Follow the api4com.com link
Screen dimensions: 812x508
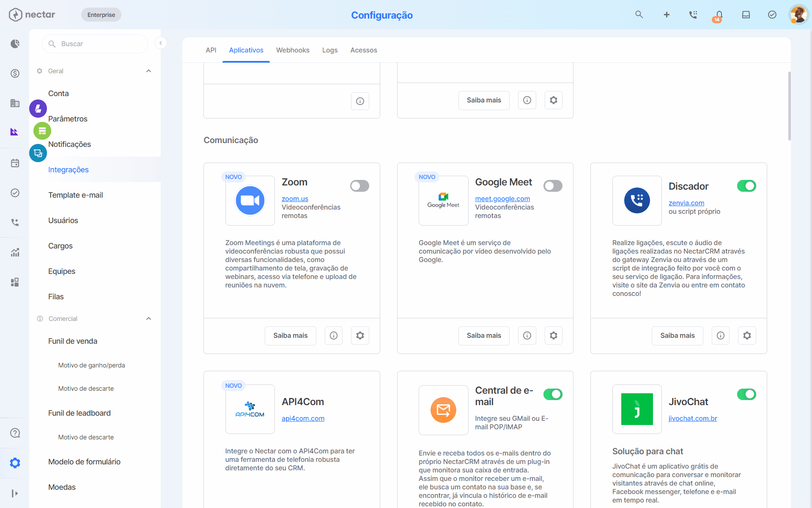coord(303,418)
